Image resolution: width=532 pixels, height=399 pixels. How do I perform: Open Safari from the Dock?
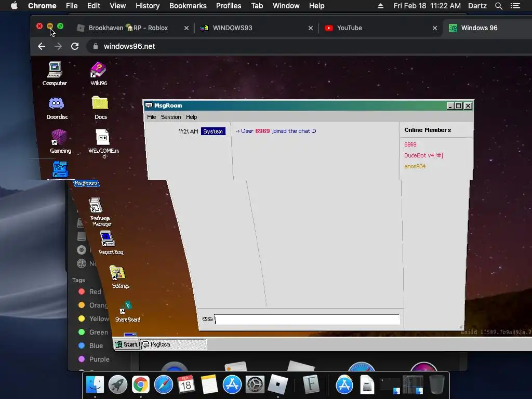[164, 384]
